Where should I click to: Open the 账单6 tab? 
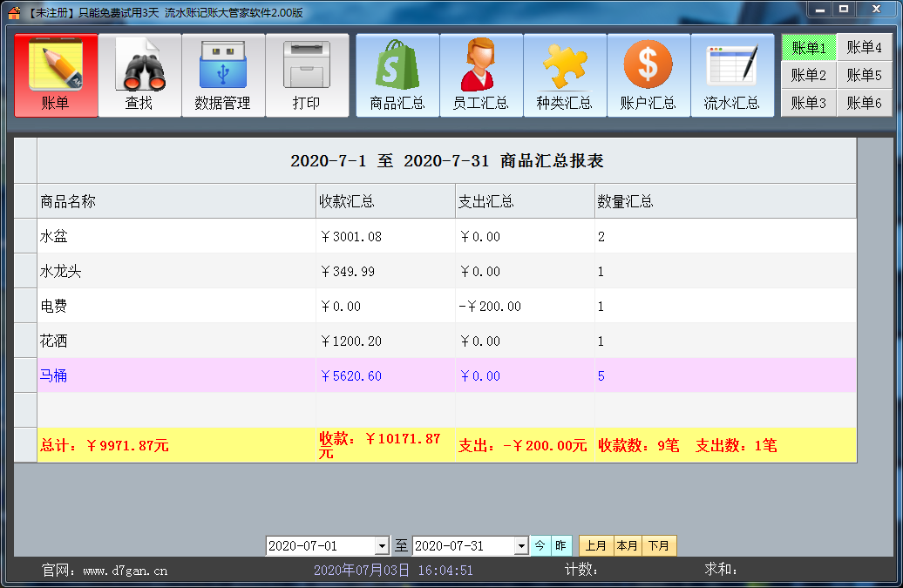click(x=866, y=103)
